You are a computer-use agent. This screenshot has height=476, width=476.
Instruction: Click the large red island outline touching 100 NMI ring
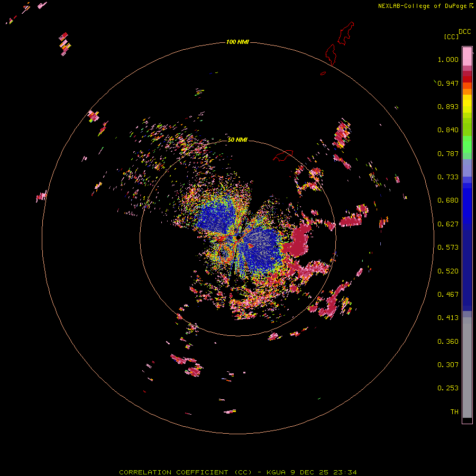tap(331, 54)
